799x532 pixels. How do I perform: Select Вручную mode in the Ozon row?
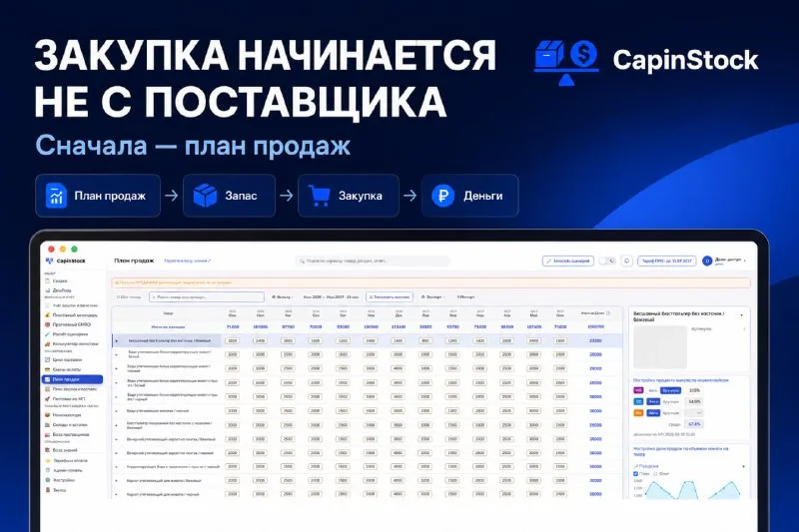click(x=671, y=401)
